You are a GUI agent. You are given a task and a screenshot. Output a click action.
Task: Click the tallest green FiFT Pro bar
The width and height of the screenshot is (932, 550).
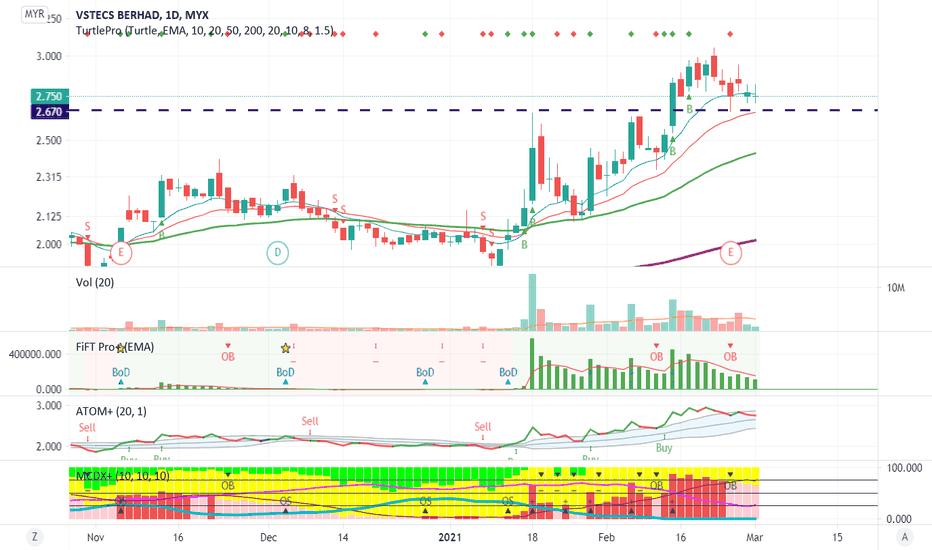[x=532, y=364]
